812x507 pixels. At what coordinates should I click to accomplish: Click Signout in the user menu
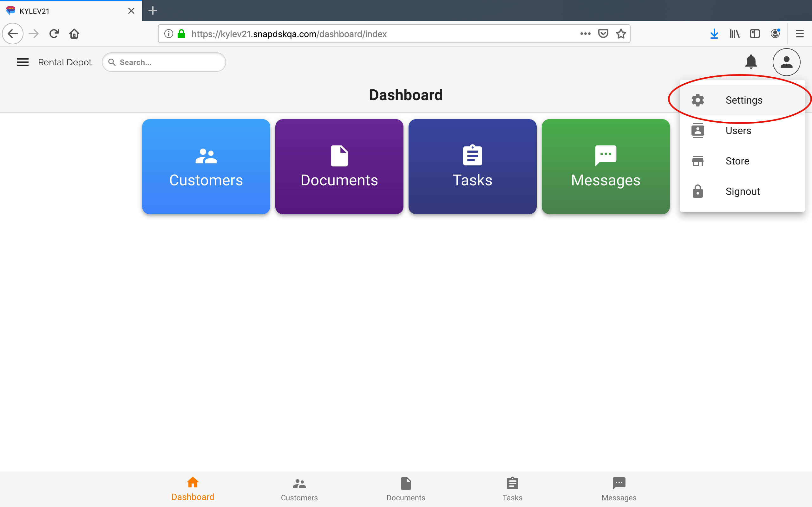[742, 191]
